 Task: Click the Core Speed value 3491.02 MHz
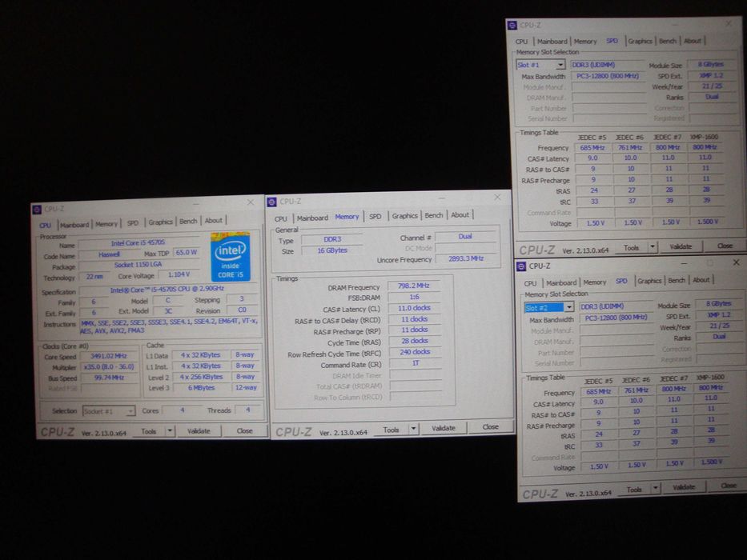coord(109,356)
